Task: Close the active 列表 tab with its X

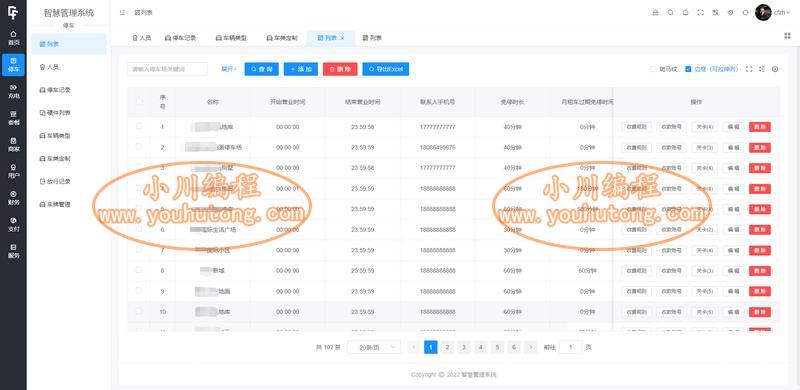Action: point(342,38)
